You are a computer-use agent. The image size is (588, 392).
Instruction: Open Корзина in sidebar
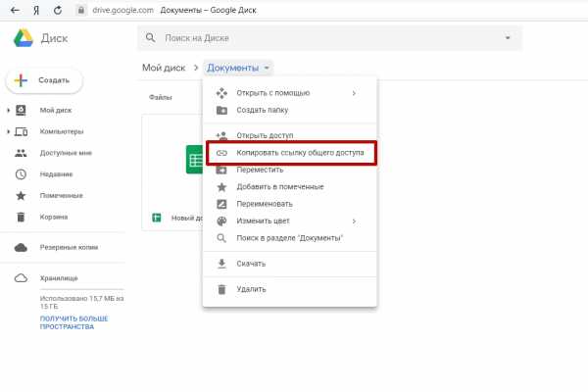[x=54, y=218]
